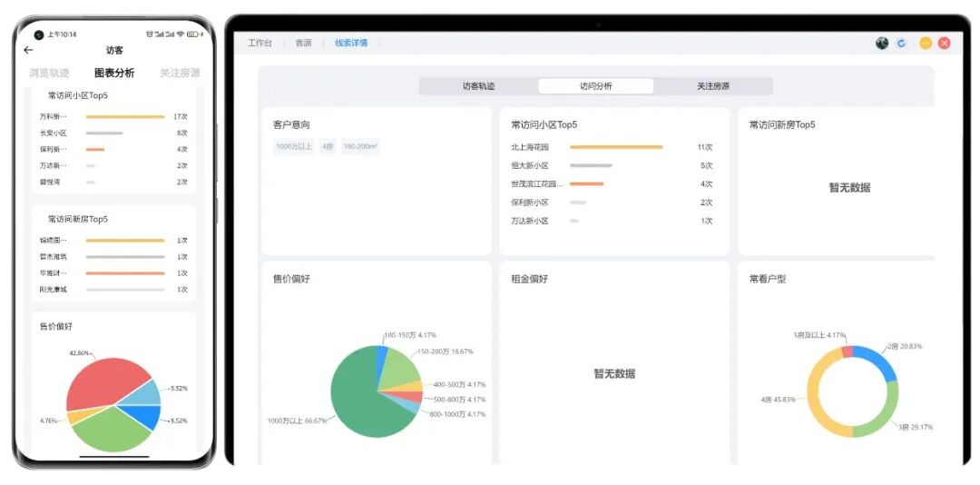
Task: Click 万达新小区 in the desktop Top5 list
Action: point(529,221)
